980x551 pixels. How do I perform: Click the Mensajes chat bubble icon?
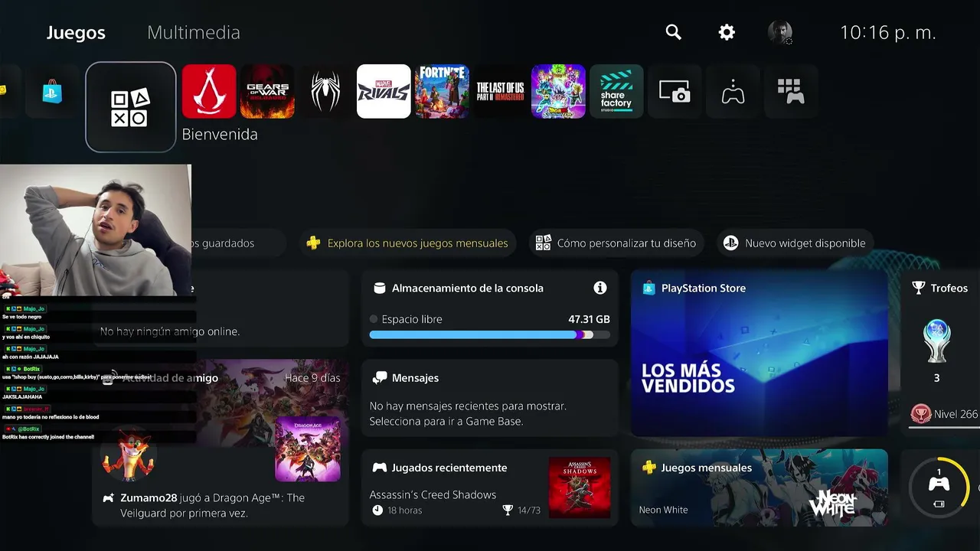[379, 378]
